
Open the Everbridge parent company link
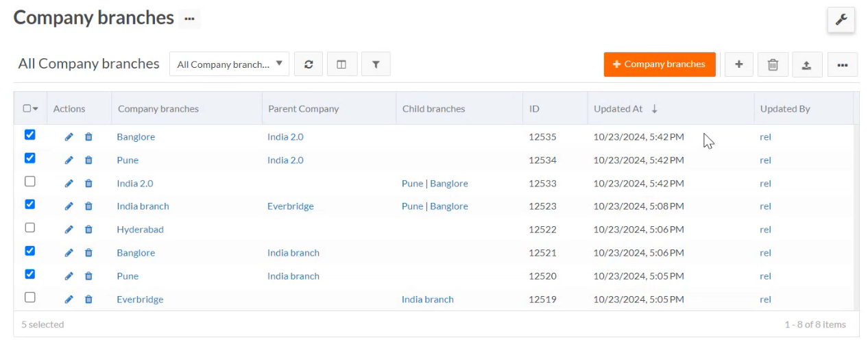[290, 206]
